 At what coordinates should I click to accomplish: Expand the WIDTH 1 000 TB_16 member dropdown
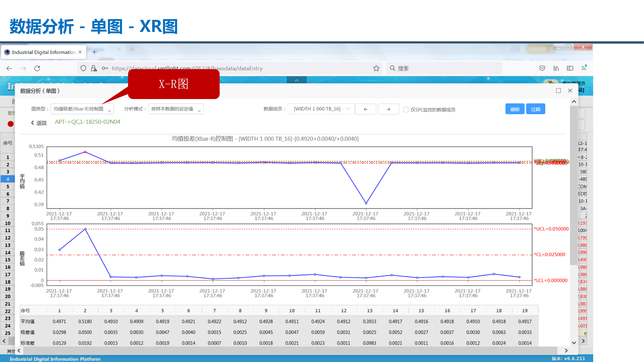point(321,109)
